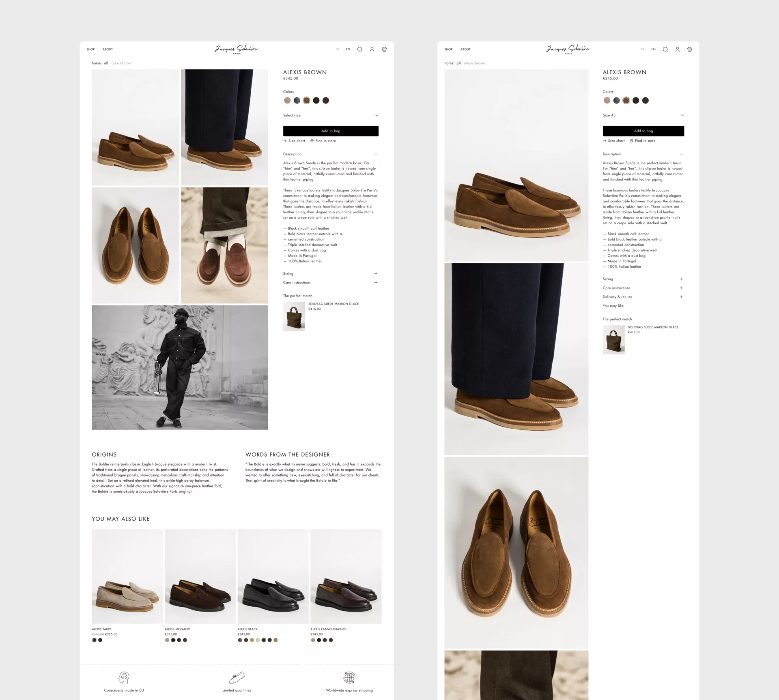Switch to EN language on left page
Image resolution: width=779 pixels, height=700 pixels.
tap(348, 49)
